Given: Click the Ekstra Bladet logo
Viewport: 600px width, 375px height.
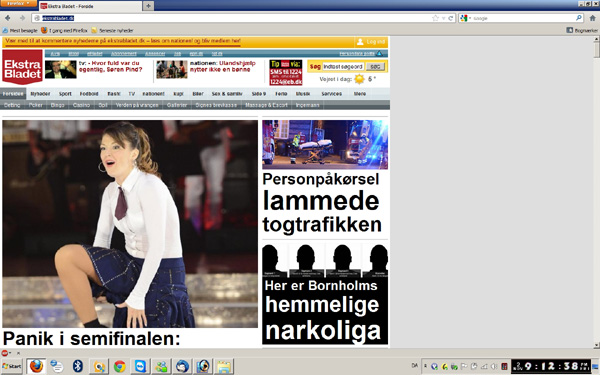Looking at the screenshot, I should point(22,67).
